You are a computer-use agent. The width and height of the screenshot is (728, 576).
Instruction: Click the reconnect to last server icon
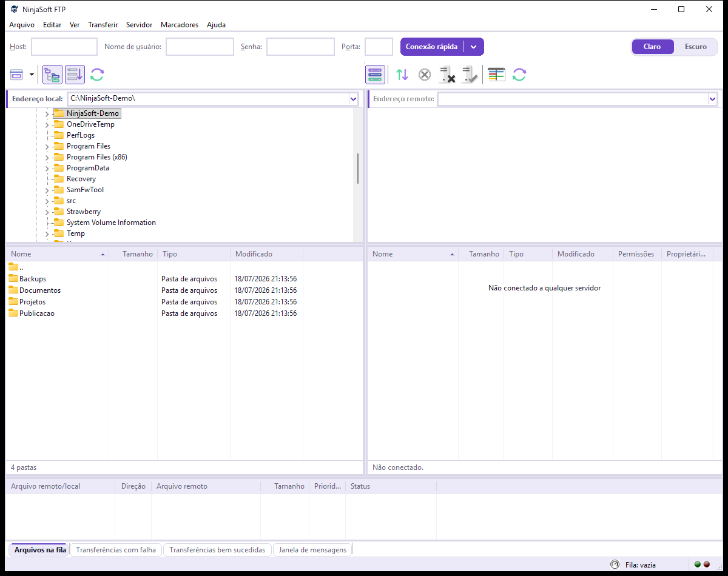point(470,75)
